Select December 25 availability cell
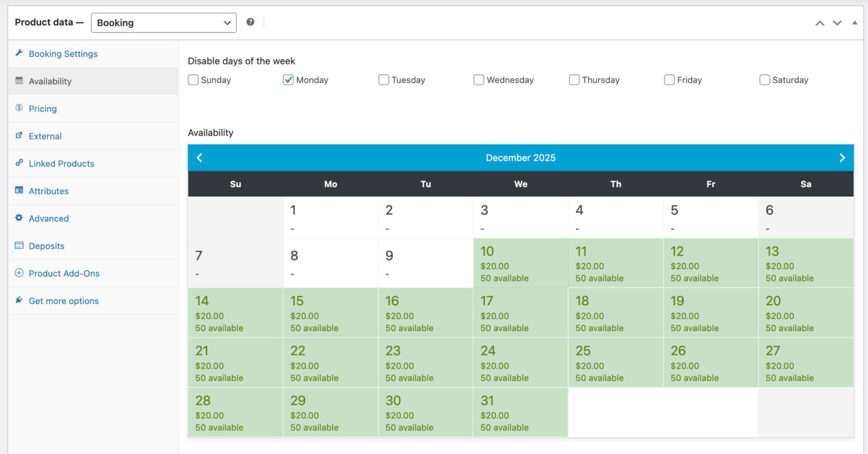The height and width of the screenshot is (454, 868). [615, 362]
